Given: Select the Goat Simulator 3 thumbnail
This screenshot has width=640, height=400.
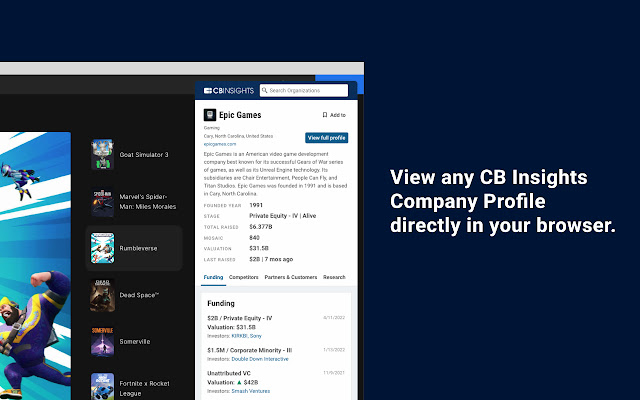Looking at the screenshot, I should click(102, 154).
